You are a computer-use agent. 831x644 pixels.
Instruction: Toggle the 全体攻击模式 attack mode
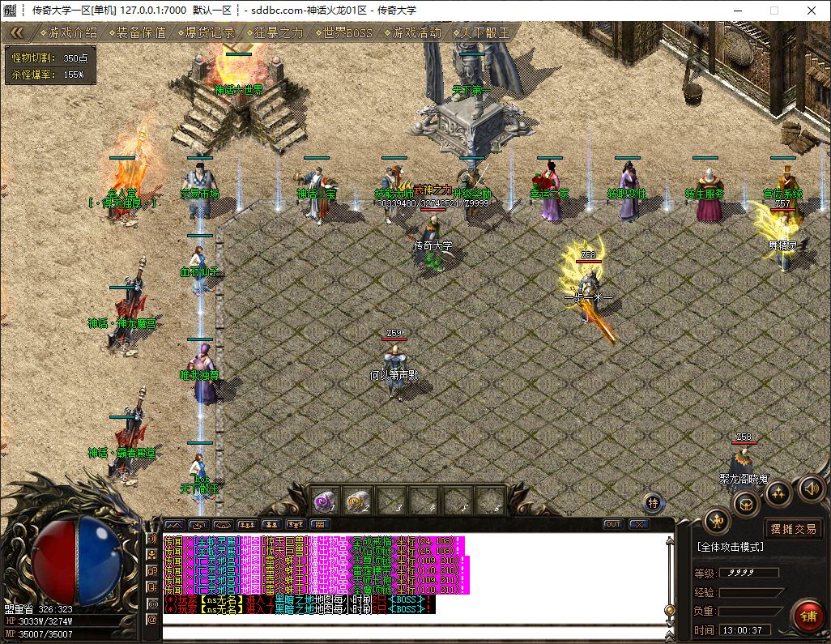731,547
